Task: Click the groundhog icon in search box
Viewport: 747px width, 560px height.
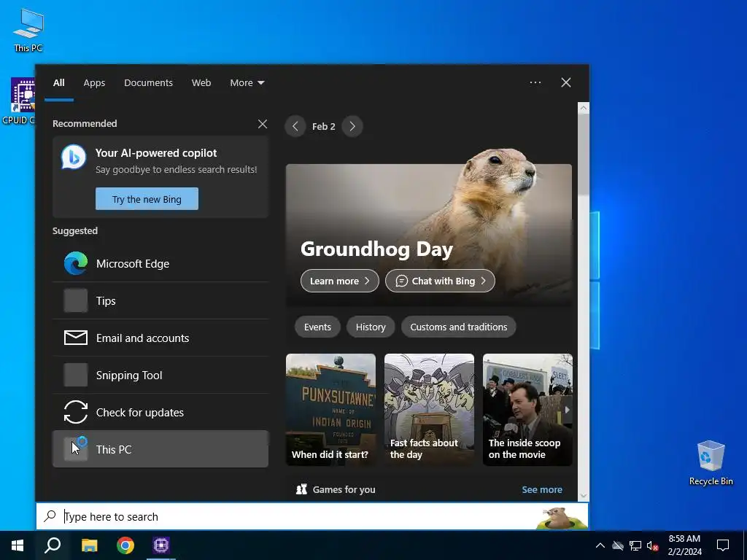Action: [x=560, y=518]
